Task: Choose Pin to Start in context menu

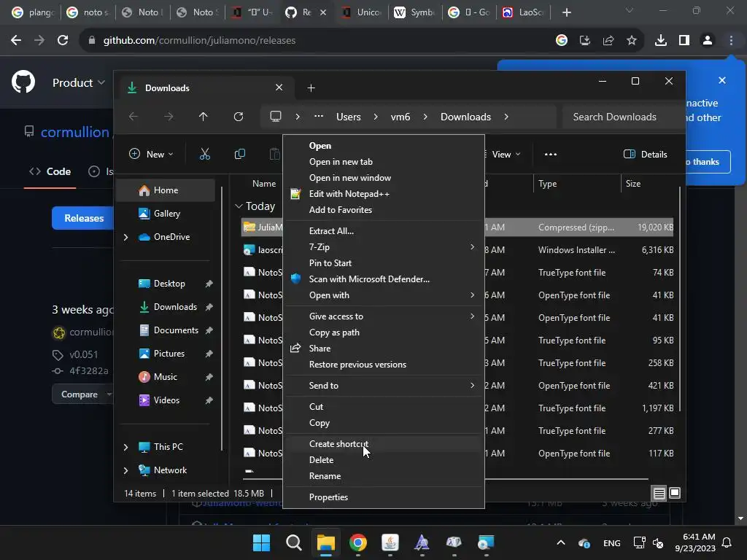Action: (384, 262)
